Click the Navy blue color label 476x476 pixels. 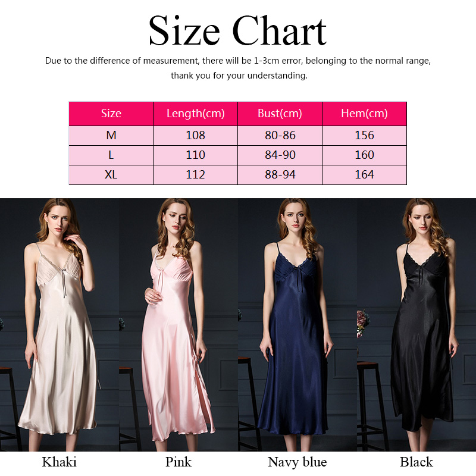point(297,462)
